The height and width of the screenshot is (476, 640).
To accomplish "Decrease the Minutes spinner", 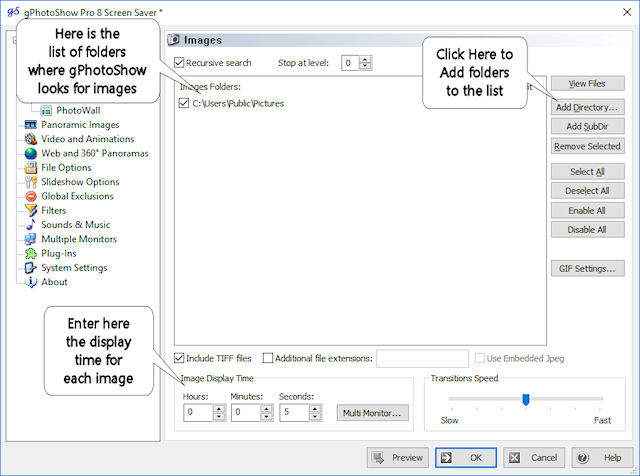I will (267, 417).
